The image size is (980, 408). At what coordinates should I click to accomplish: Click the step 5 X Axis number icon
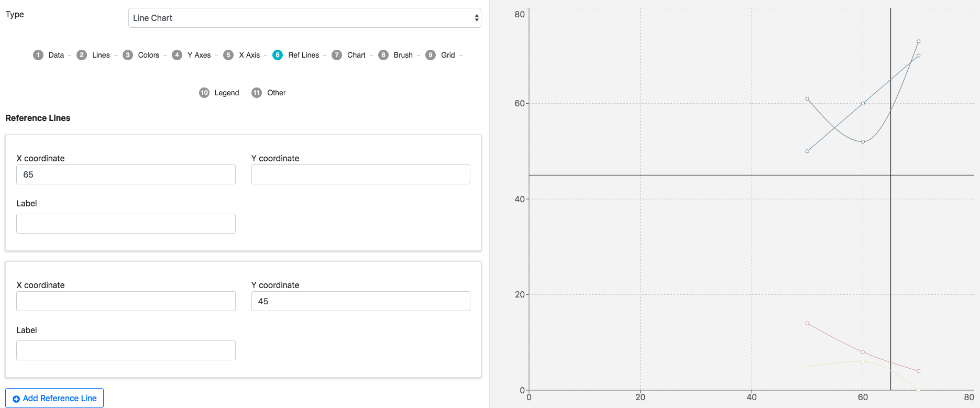[x=228, y=55]
